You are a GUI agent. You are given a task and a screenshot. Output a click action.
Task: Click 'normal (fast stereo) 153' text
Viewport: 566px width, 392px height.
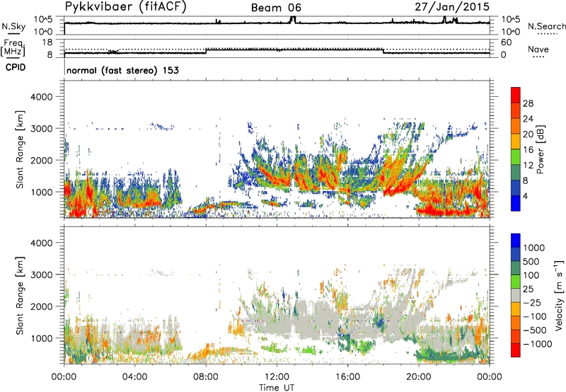[x=122, y=70]
